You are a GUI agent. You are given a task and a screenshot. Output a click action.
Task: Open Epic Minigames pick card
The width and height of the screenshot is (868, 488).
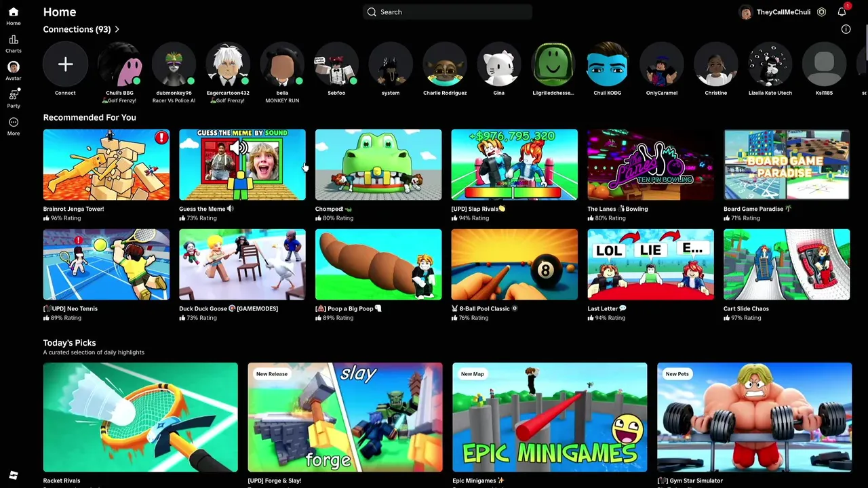(x=550, y=417)
